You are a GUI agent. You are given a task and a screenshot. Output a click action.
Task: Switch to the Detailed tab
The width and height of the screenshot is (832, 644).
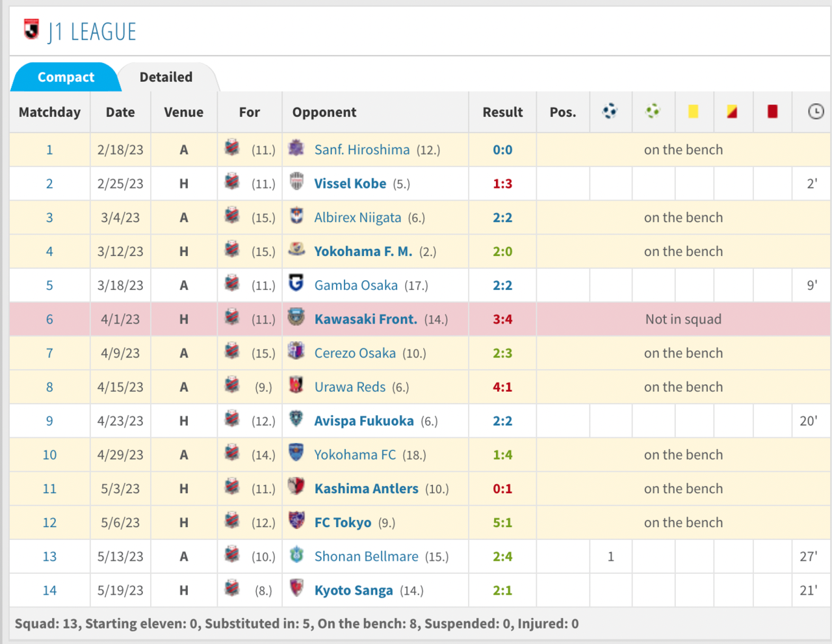click(166, 77)
